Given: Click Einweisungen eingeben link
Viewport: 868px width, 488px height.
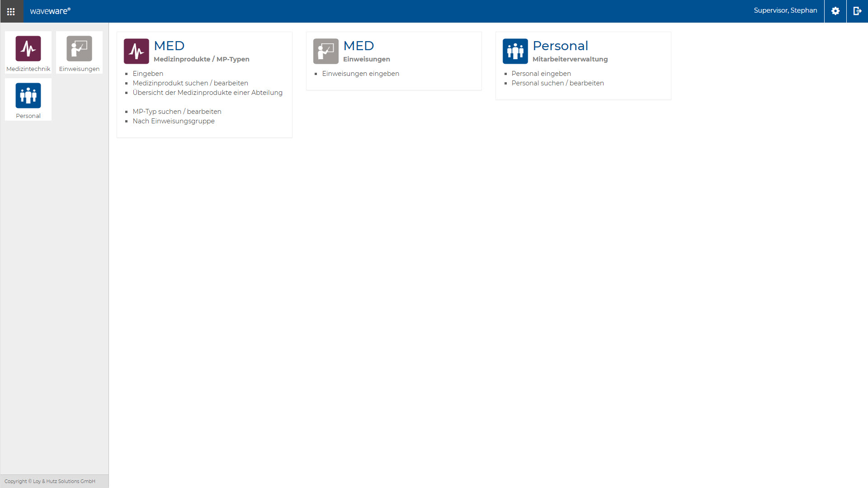Looking at the screenshot, I should point(360,74).
